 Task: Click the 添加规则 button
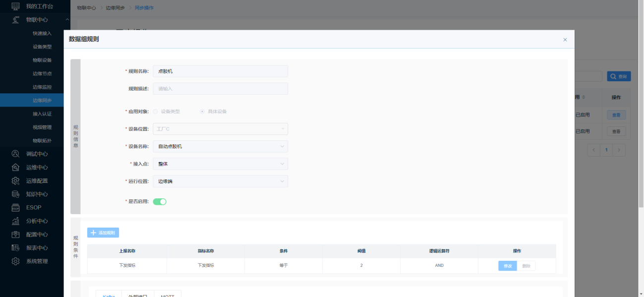(x=103, y=233)
